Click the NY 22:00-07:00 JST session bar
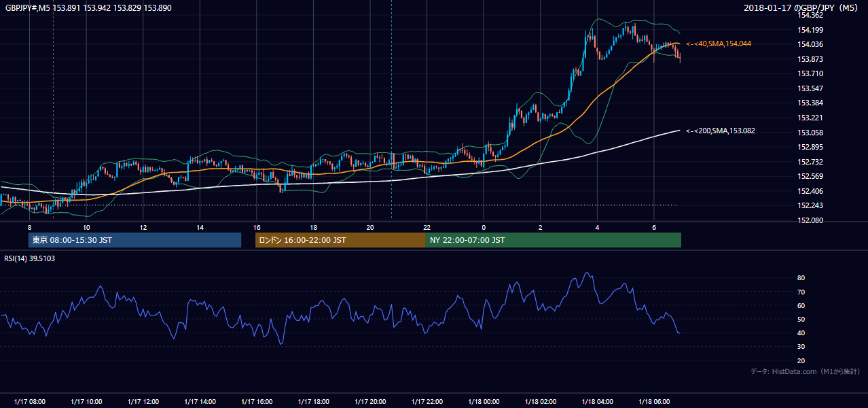The width and height of the screenshot is (868, 408). pos(554,240)
